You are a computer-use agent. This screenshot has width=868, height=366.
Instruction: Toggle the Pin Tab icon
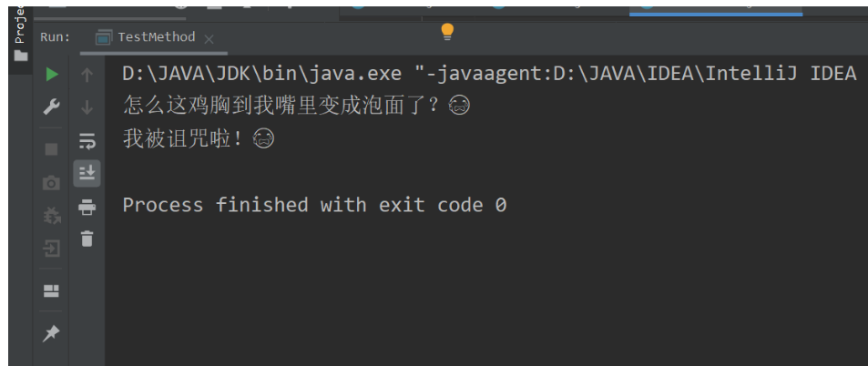click(x=52, y=334)
